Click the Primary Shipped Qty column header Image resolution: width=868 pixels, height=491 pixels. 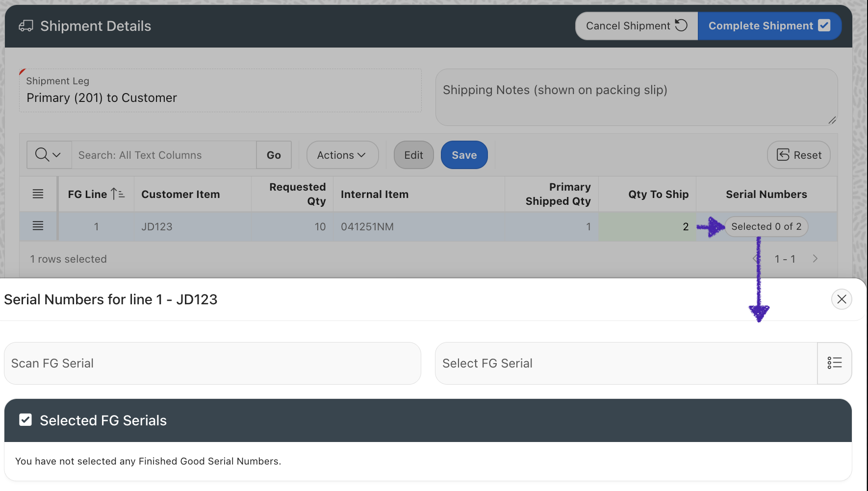tap(552, 194)
